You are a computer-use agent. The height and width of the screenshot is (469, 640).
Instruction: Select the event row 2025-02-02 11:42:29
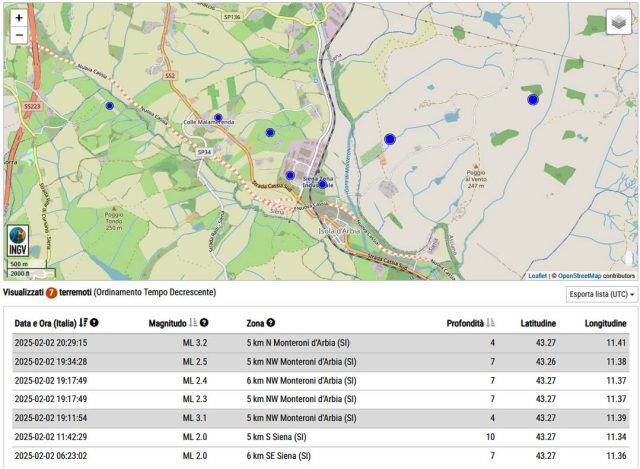pos(320,437)
